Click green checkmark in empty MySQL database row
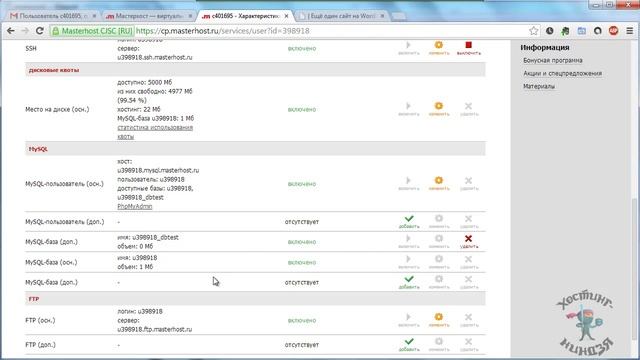The width and height of the screenshot is (640, 360). [x=409, y=279]
